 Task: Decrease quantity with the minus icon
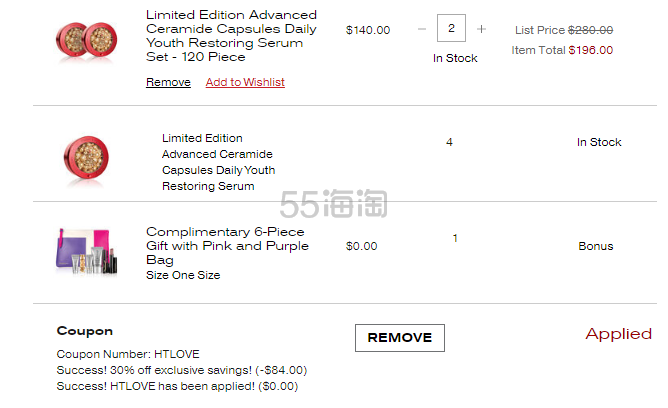[x=422, y=29]
